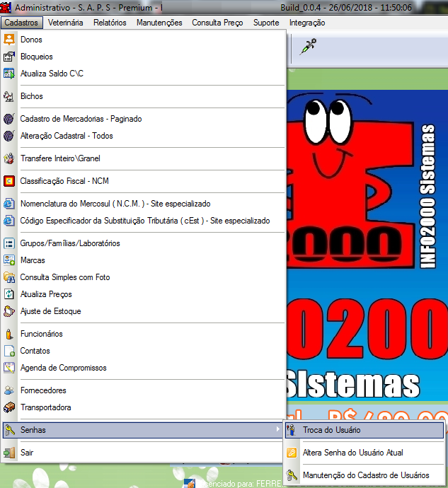Image resolution: width=448 pixels, height=488 pixels.
Task: Click the Sair exit door icon
Action: pos(9,453)
